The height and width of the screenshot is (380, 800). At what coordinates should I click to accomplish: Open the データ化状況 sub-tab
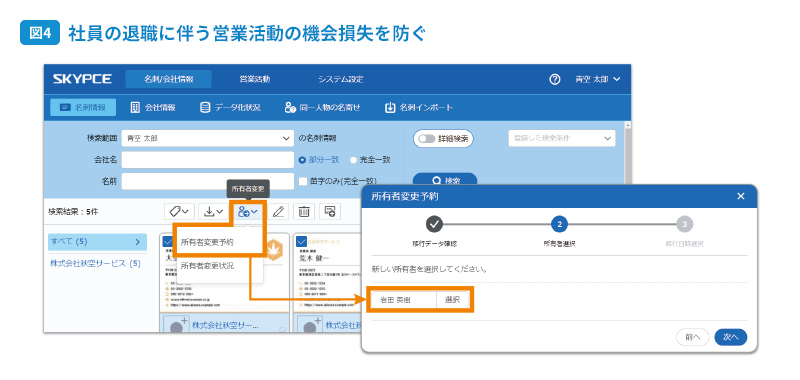tap(230, 108)
